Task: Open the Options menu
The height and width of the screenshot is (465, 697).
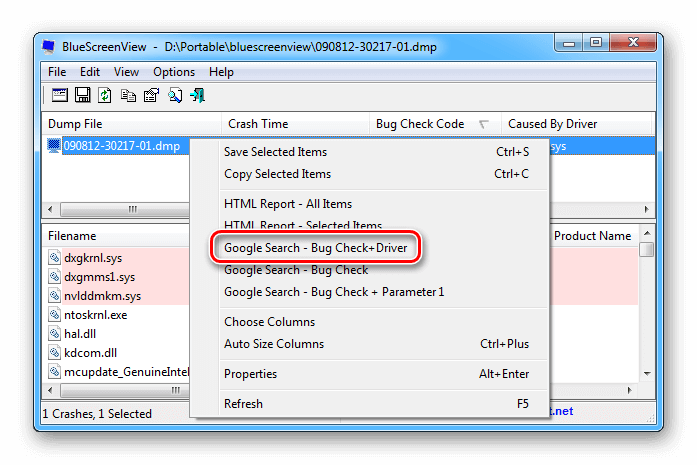Action: [x=174, y=72]
